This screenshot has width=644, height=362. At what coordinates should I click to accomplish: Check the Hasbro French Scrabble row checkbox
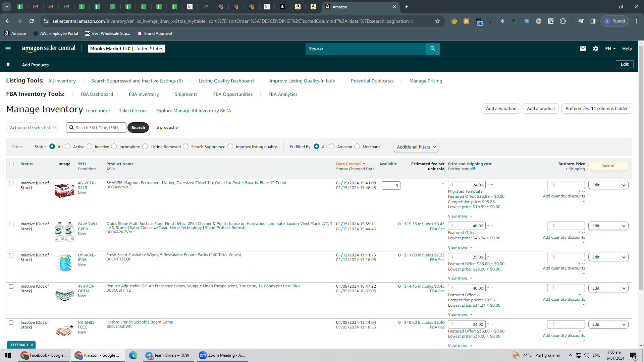pyautogui.click(x=11, y=323)
